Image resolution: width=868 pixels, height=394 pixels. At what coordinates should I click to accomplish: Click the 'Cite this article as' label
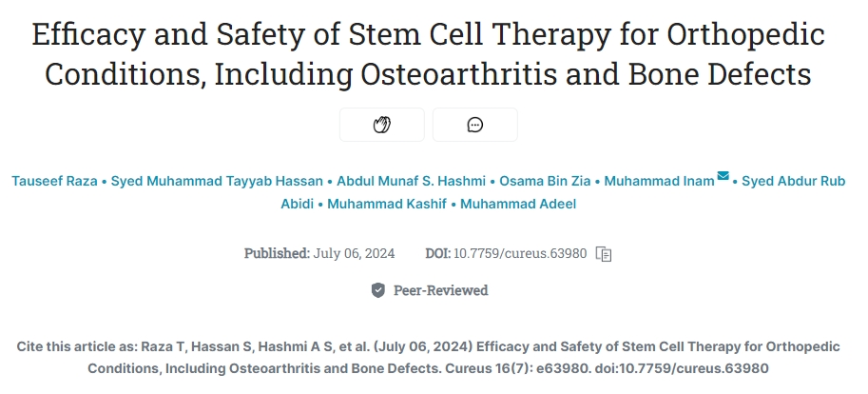[78, 346]
